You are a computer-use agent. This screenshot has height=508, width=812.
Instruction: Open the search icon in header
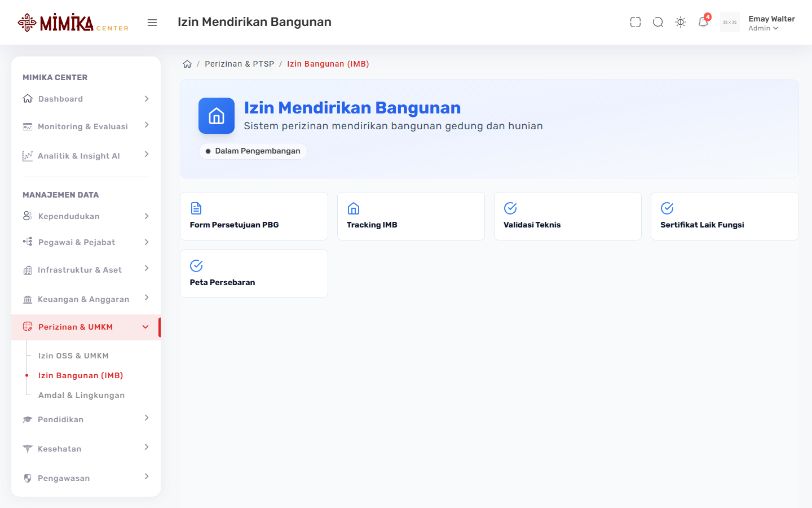pyautogui.click(x=658, y=22)
